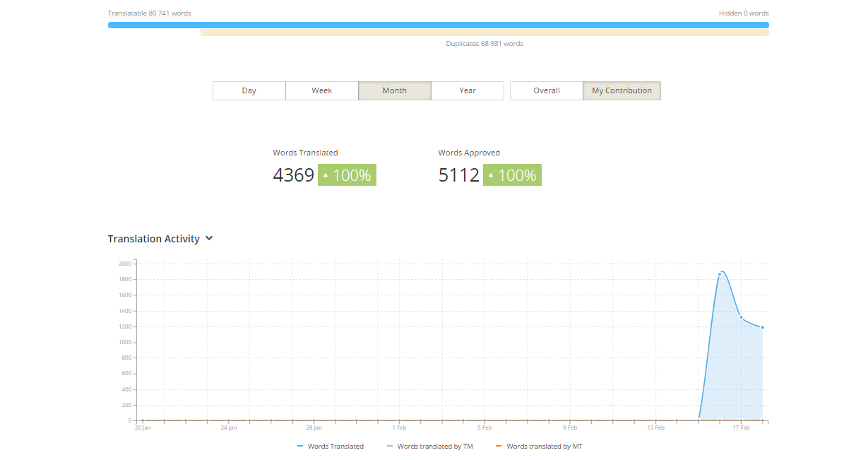Click the 1 Feb axis label
Screen dimensions: 868x460
[x=399, y=427]
